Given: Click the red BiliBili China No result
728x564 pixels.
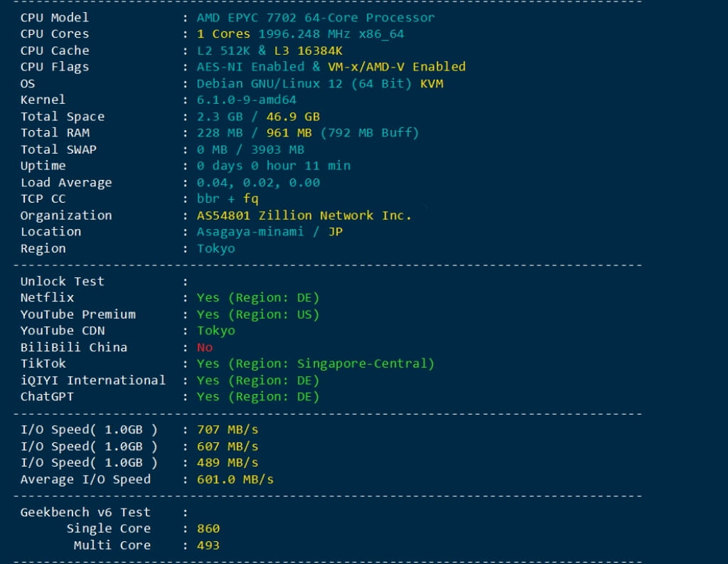Looking at the screenshot, I should pos(205,348).
